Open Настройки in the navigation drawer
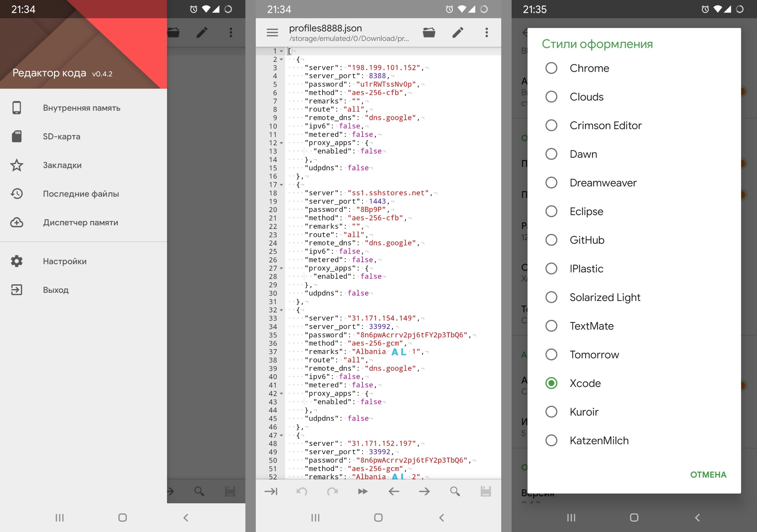This screenshot has height=532, width=757. (x=65, y=261)
